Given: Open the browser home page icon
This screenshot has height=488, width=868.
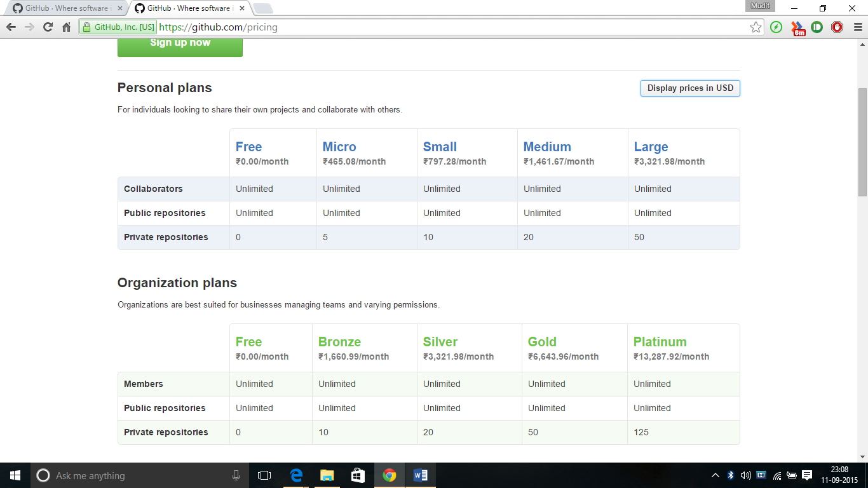Looking at the screenshot, I should (66, 27).
